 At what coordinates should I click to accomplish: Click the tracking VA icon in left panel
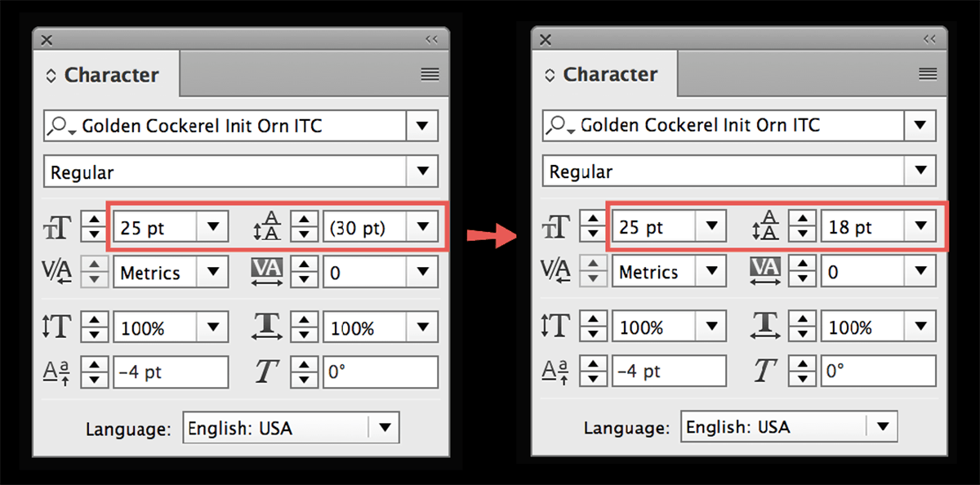(x=267, y=272)
